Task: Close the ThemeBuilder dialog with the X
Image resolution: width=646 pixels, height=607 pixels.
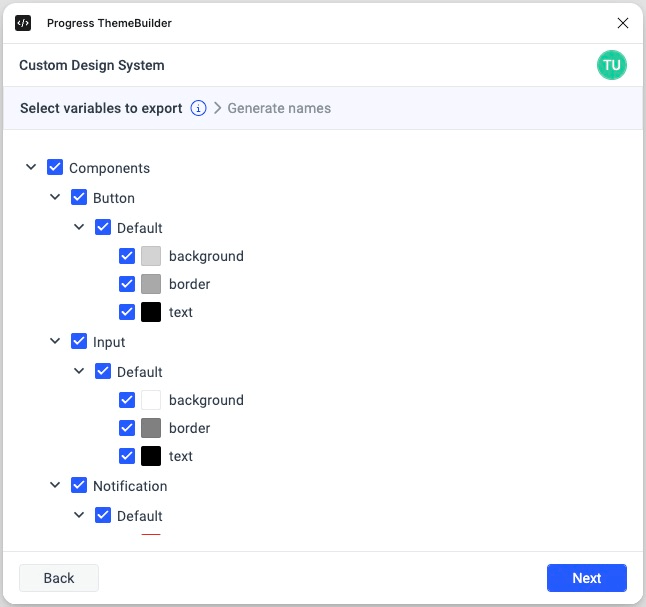Action: [623, 23]
